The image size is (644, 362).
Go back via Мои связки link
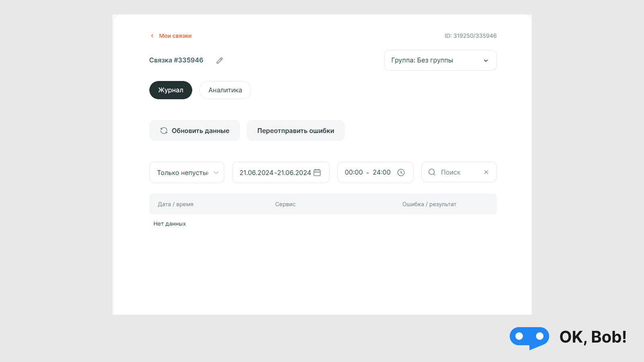point(175,36)
